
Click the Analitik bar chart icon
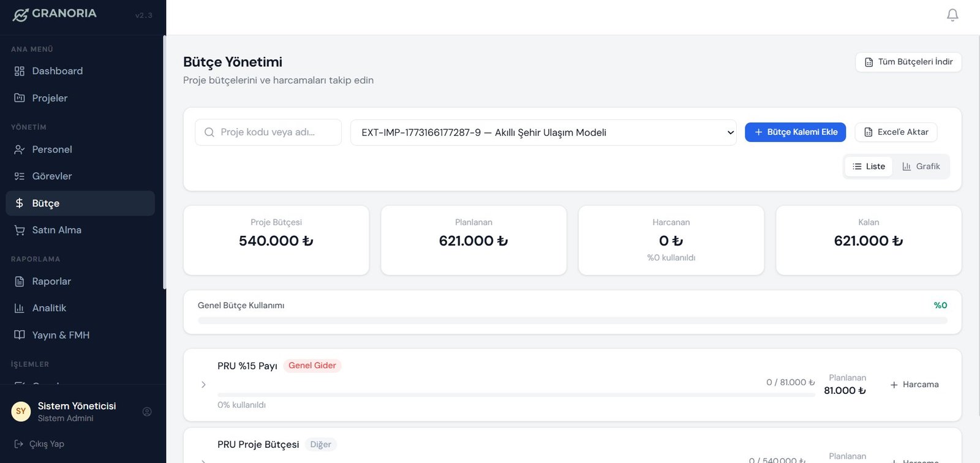(x=20, y=308)
